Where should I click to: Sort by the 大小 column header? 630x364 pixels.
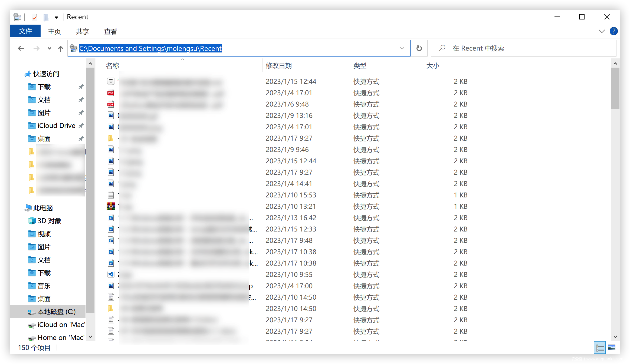click(x=433, y=66)
